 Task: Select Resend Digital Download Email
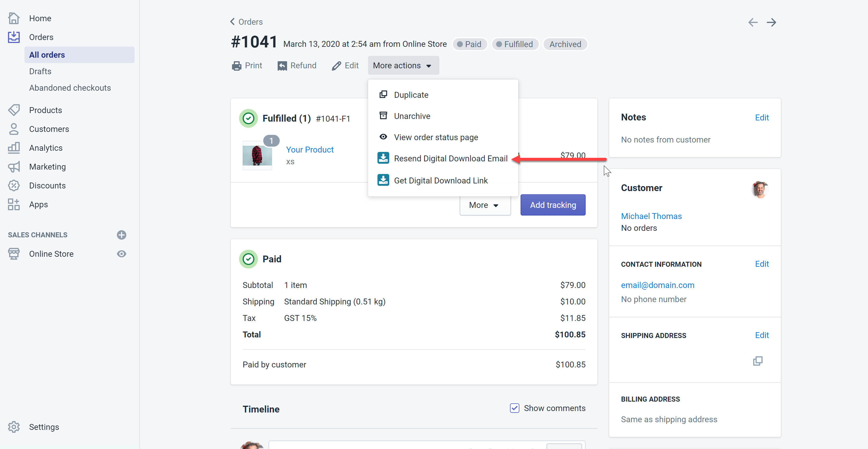(x=451, y=158)
